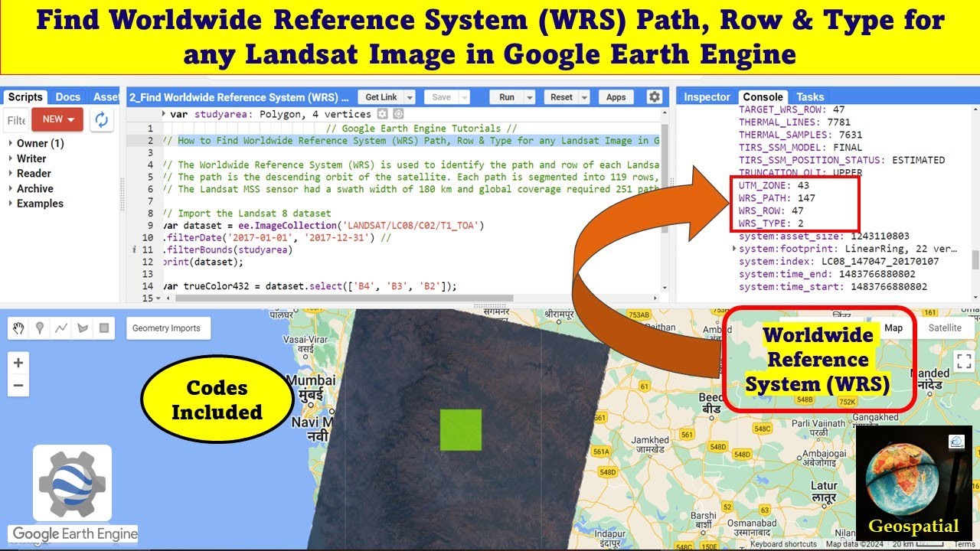Select the add marker tool

click(40, 328)
